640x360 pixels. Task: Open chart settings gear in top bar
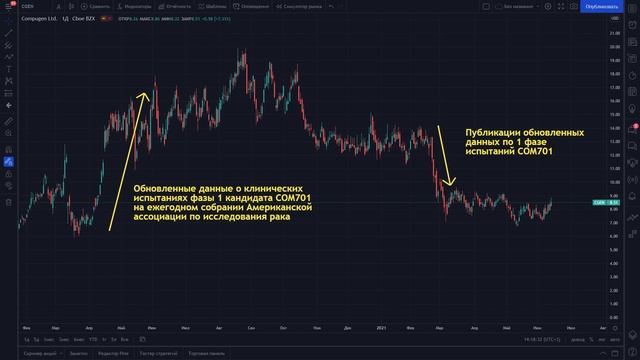click(548, 6)
